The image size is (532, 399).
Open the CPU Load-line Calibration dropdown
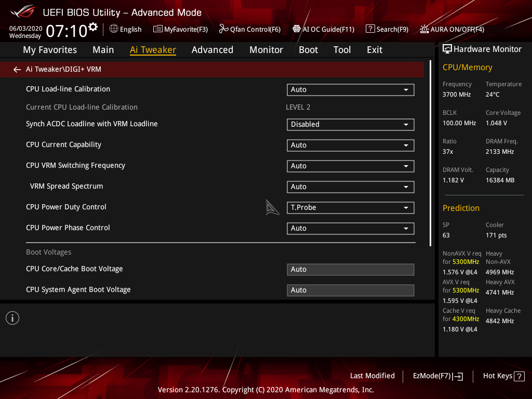350,89
